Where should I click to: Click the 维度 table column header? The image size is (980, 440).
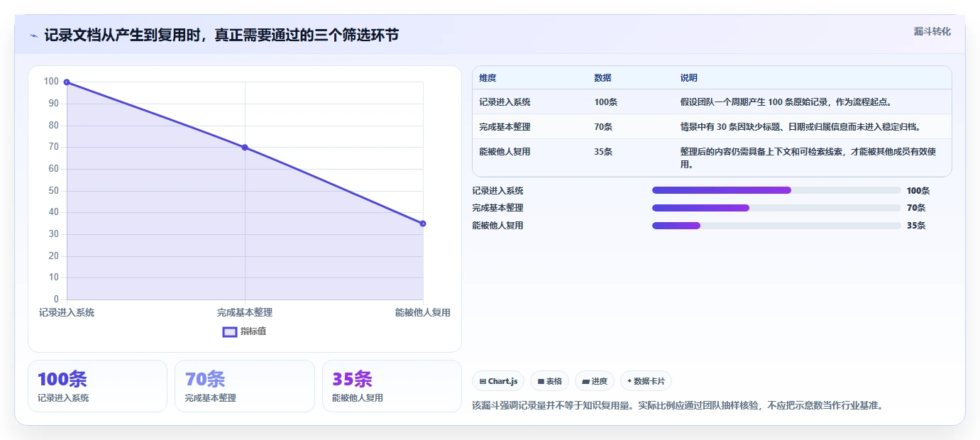488,78
